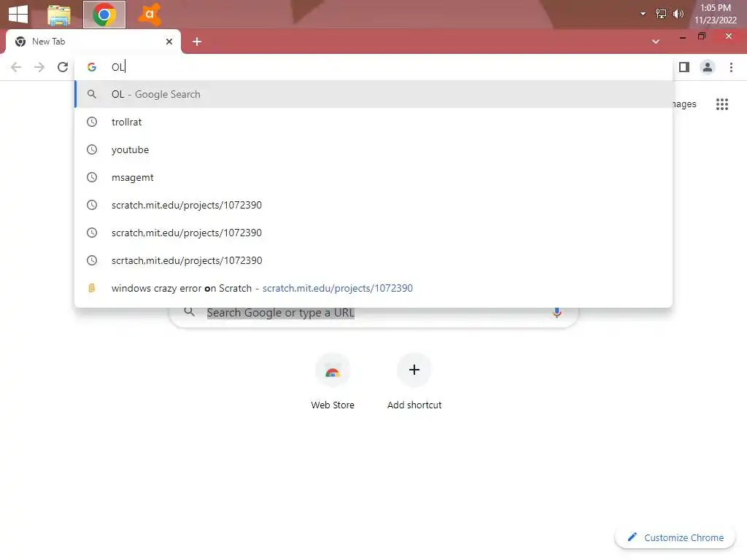The width and height of the screenshot is (747, 560).
Task: Open the Chrome three-dot menu
Action: [731, 67]
